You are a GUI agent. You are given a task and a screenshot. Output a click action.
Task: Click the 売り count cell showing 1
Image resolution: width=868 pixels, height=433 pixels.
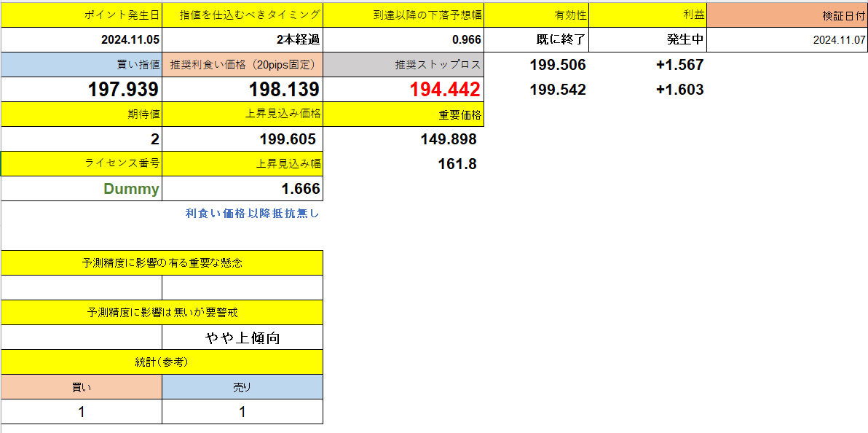pyautogui.click(x=242, y=411)
